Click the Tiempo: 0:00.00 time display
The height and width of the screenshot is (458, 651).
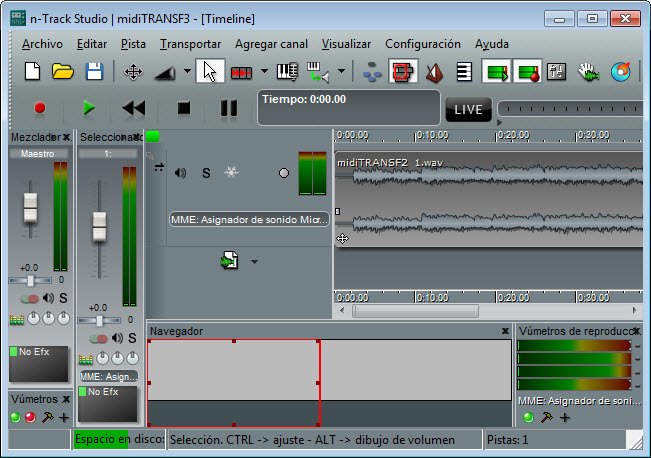click(x=349, y=108)
